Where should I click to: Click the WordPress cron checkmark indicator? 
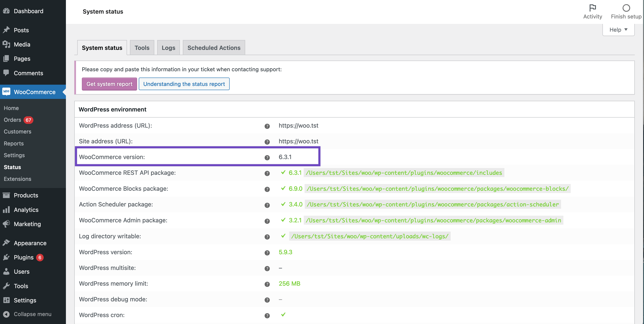(x=283, y=315)
